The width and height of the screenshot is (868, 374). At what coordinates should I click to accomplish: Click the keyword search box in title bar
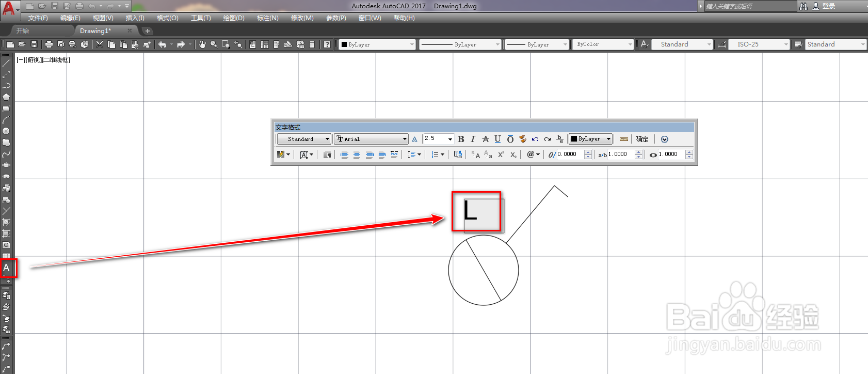point(750,6)
